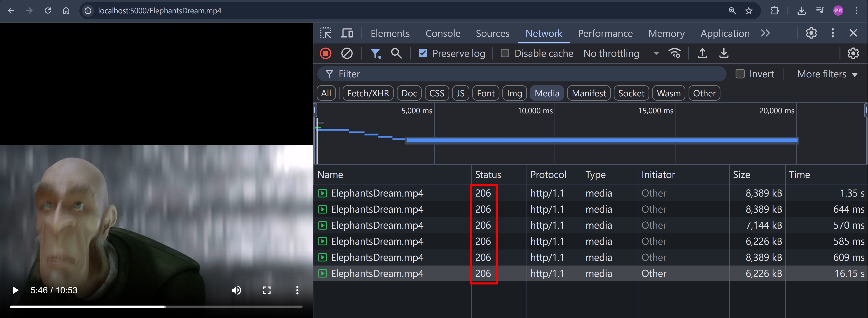Filter requests by Socket type
Viewport: 868px width, 318px height.
point(631,93)
